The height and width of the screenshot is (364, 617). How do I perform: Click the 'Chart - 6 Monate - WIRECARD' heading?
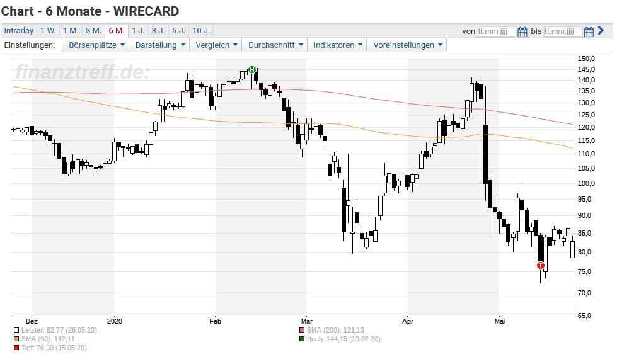(x=90, y=11)
